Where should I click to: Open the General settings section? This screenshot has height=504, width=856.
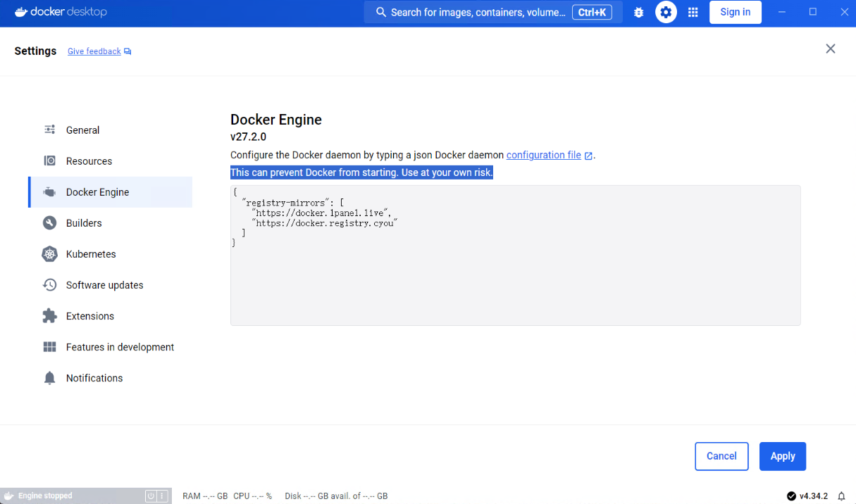[82, 130]
